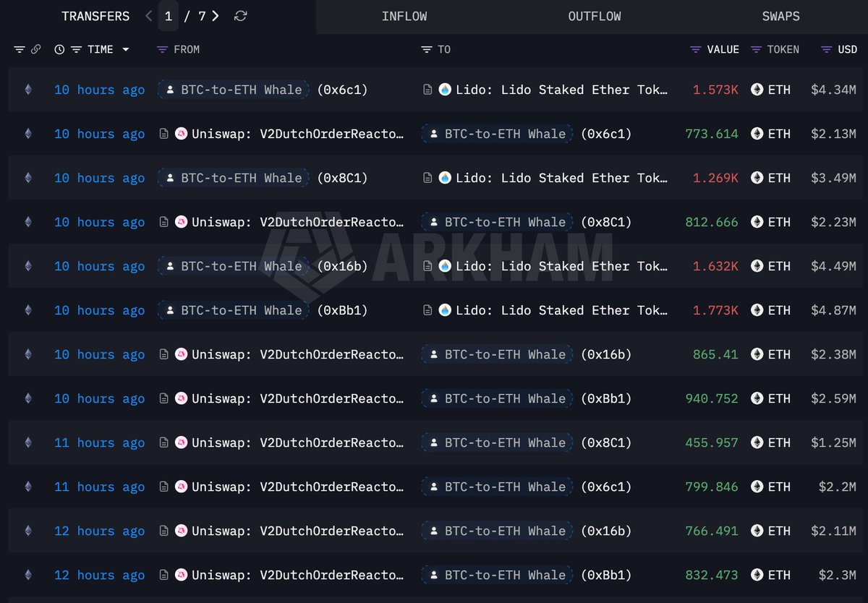Click person icon in sender badge of 1.632K row
The image size is (868, 603).
click(170, 266)
